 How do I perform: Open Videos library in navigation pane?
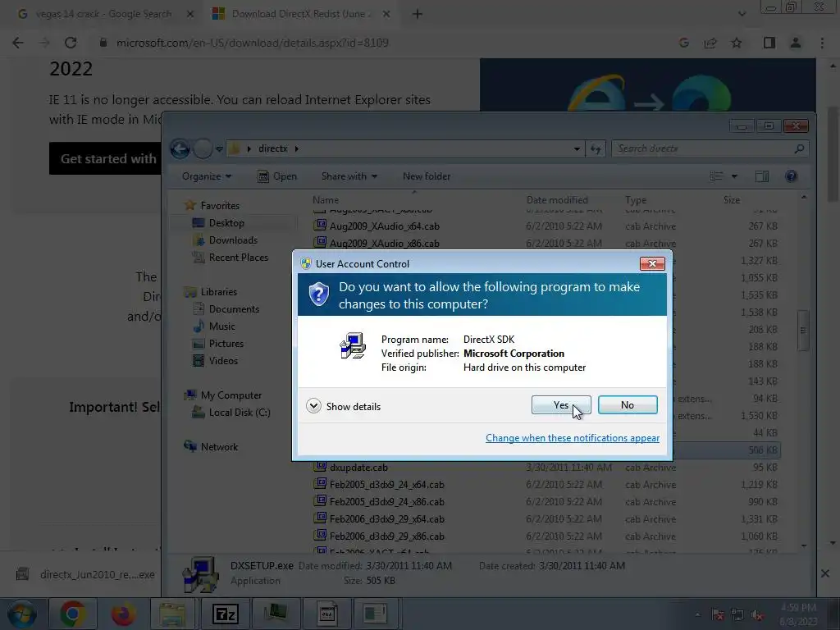click(x=215, y=361)
